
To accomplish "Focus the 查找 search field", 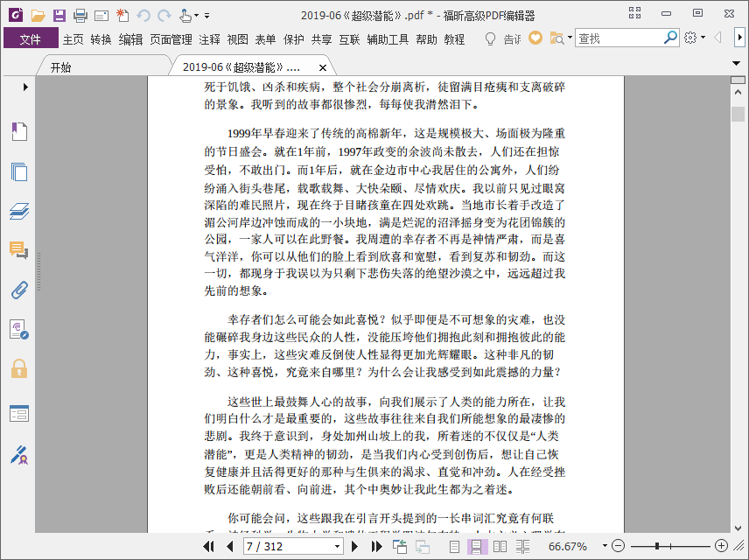I will click(x=619, y=38).
